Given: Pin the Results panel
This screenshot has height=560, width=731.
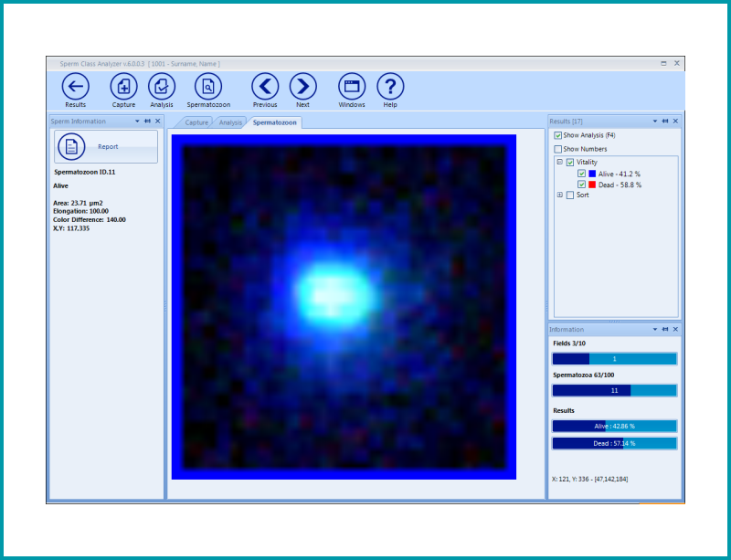Looking at the screenshot, I should (x=665, y=122).
